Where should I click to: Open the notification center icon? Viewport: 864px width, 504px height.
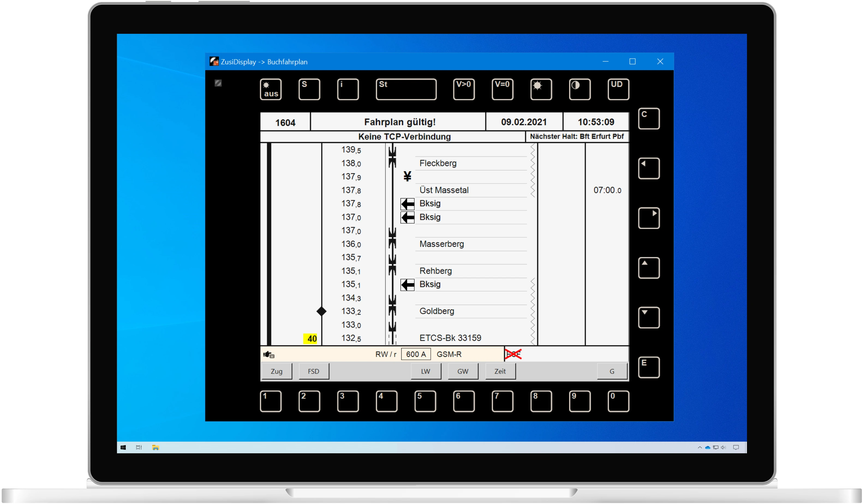[x=736, y=448]
